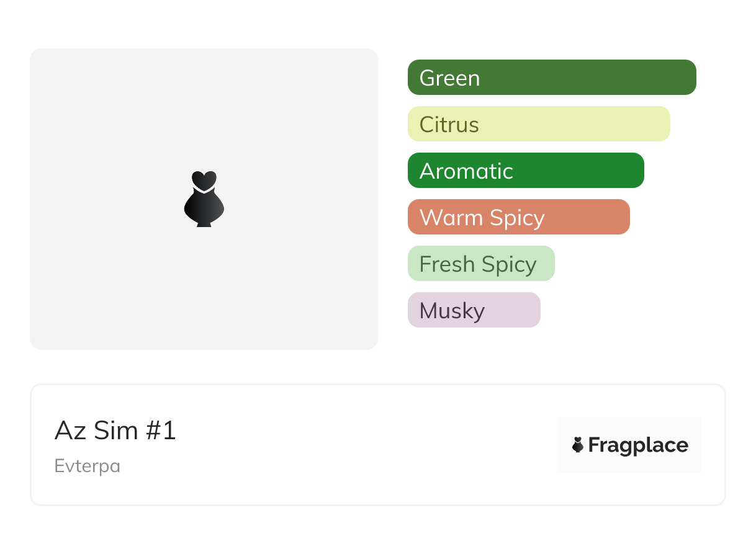Open the Evterpa brand name
This screenshot has height=536, width=756.
tap(88, 466)
